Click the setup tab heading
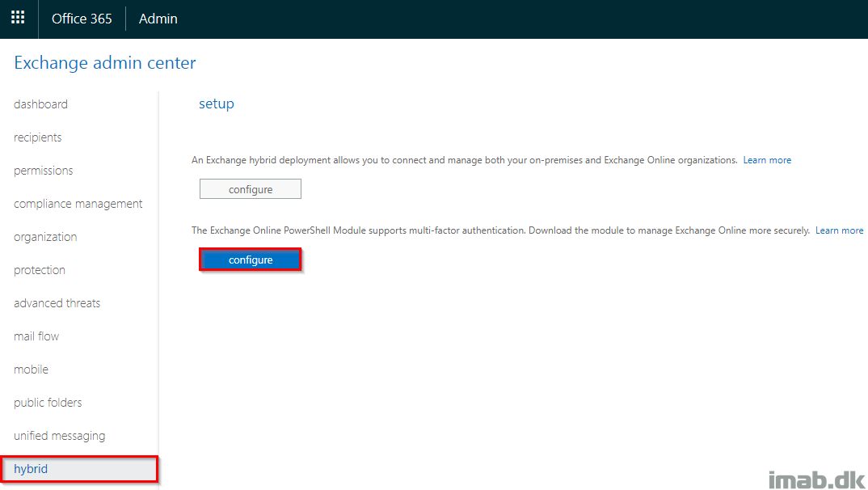 click(217, 103)
